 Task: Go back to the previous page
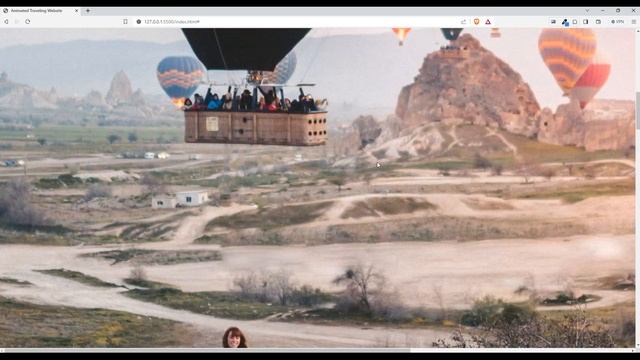6,22
